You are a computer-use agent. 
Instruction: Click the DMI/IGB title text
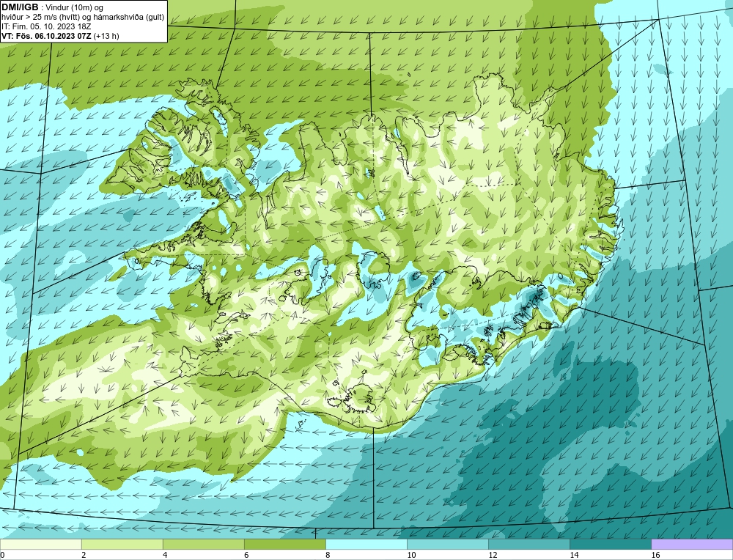click(x=20, y=7)
